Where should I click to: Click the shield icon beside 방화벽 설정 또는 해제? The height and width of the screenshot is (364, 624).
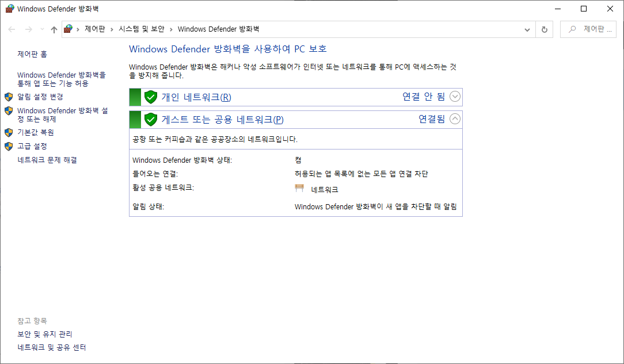[x=9, y=111]
